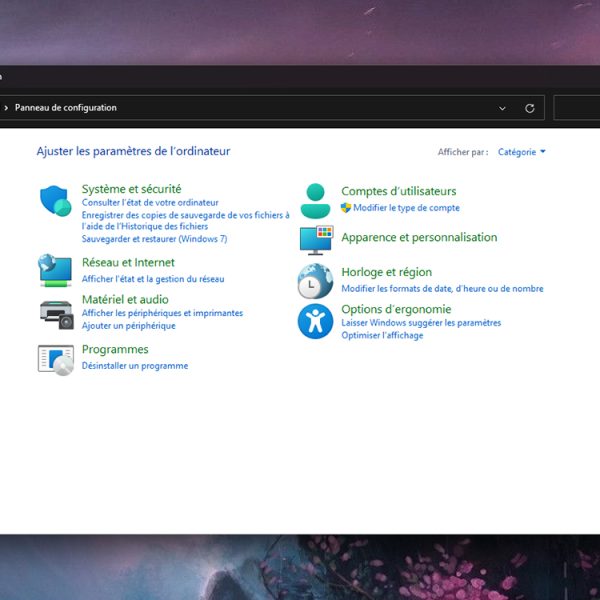The width and height of the screenshot is (600, 600).
Task: Open the Système et sécurité category heading
Action: (132, 189)
